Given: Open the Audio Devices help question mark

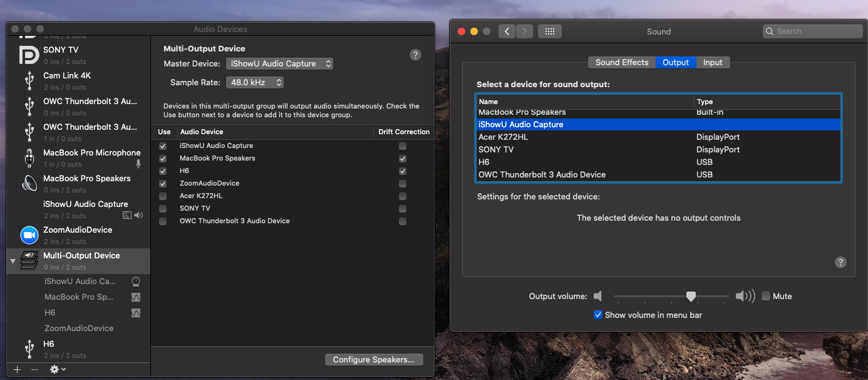Looking at the screenshot, I should (415, 55).
